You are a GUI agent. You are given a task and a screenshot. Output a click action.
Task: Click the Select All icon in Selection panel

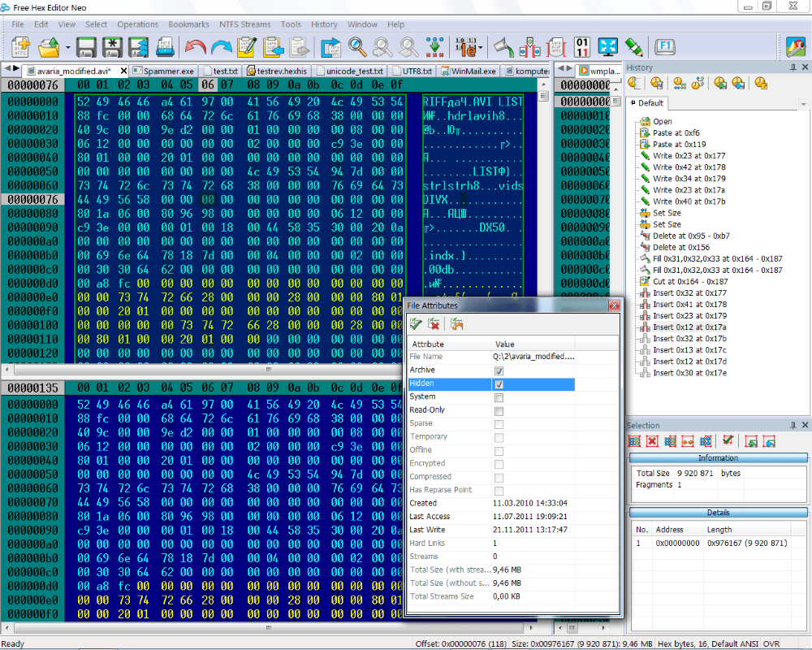coord(634,442)
